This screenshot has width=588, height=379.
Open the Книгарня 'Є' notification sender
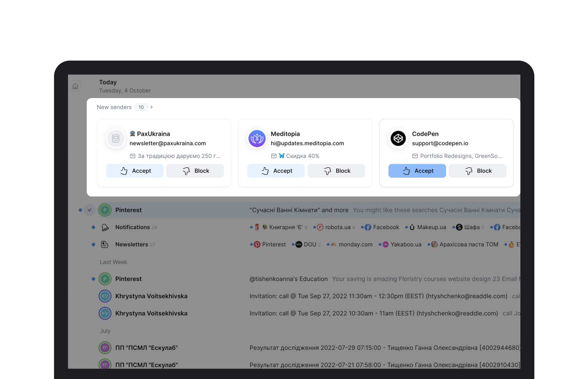(281, 227)
